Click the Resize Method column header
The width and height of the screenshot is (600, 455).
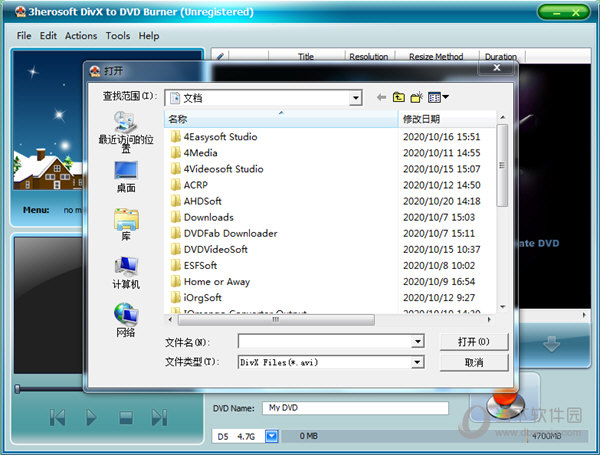point(436,57)
